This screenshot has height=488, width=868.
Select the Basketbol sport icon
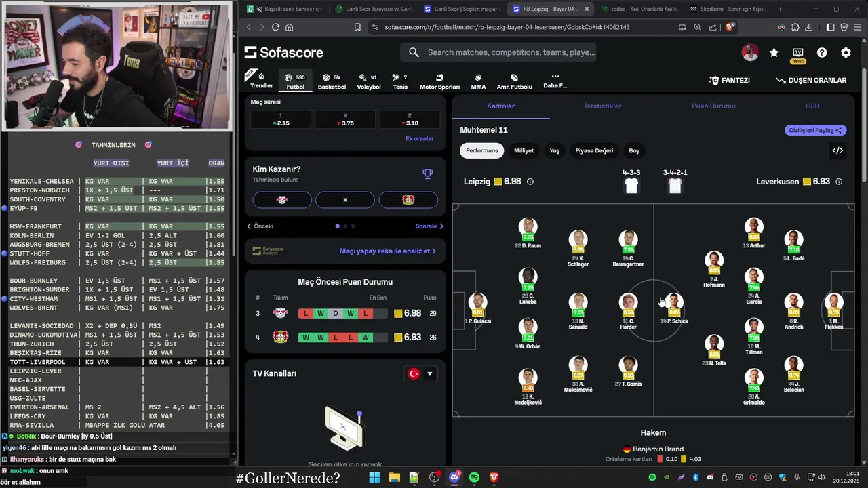(332, 81)
